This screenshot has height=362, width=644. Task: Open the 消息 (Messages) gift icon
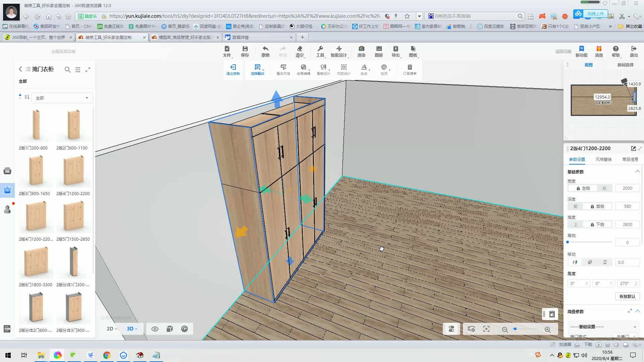coord(599,52)
